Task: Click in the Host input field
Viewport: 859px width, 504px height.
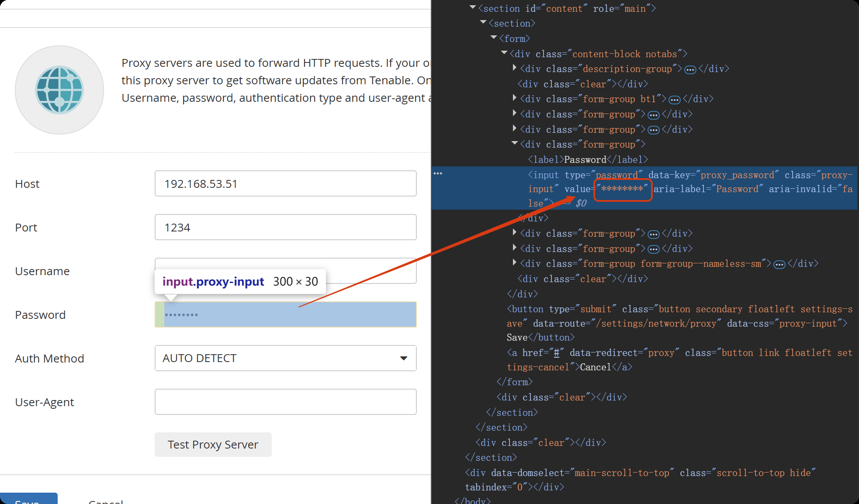Action: pos(285,183)
